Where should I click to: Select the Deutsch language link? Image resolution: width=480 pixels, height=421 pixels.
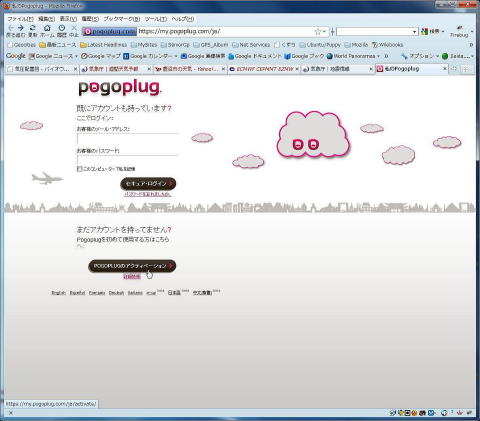click(116, 293)
